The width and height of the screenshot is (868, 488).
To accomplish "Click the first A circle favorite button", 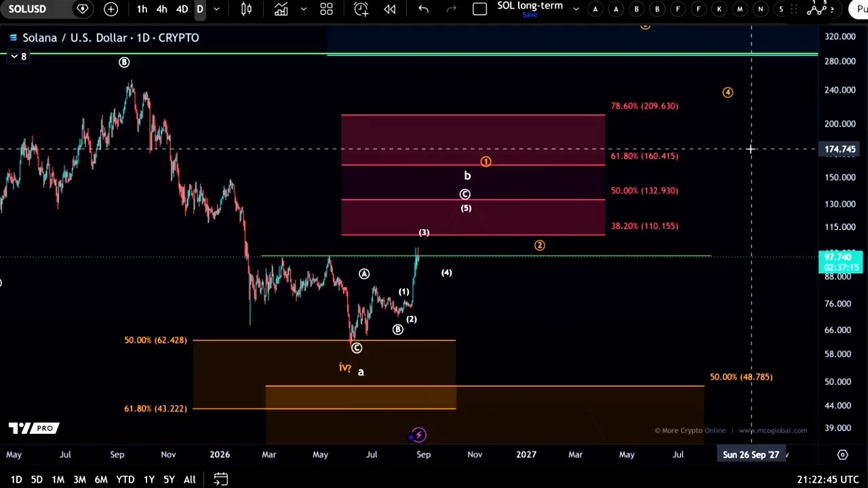I will (x=595, y=9).
